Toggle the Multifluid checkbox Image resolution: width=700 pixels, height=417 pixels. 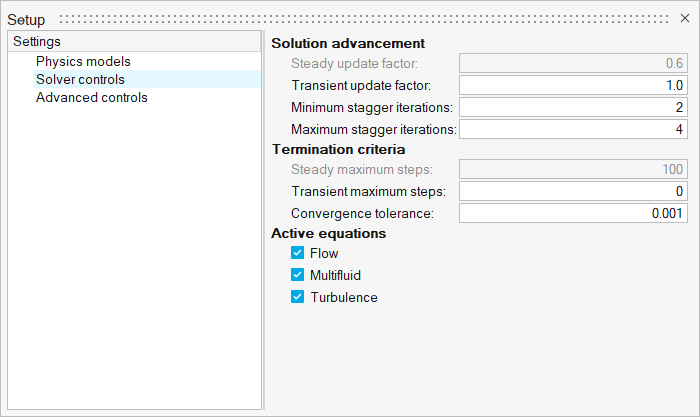tap(297, 275)
